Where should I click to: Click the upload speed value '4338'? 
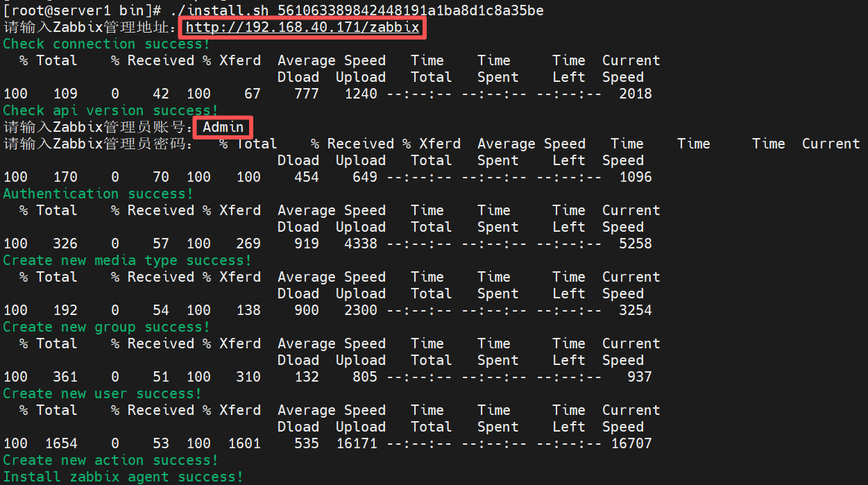coord(361,244)
